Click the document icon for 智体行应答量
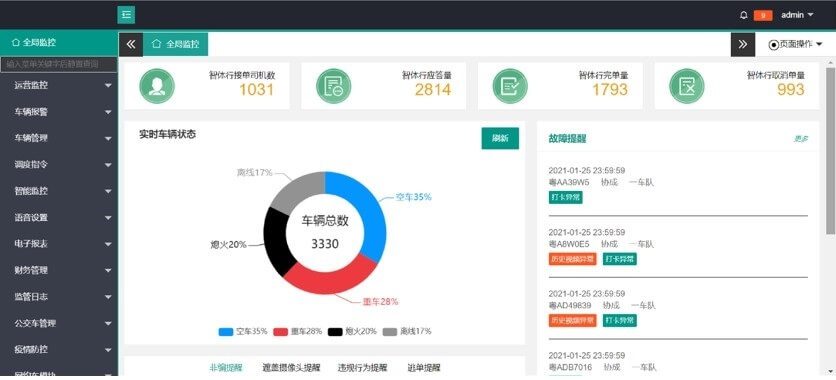Image resolution: width=836 pixels, height=380 pixels. pos(333,86)
